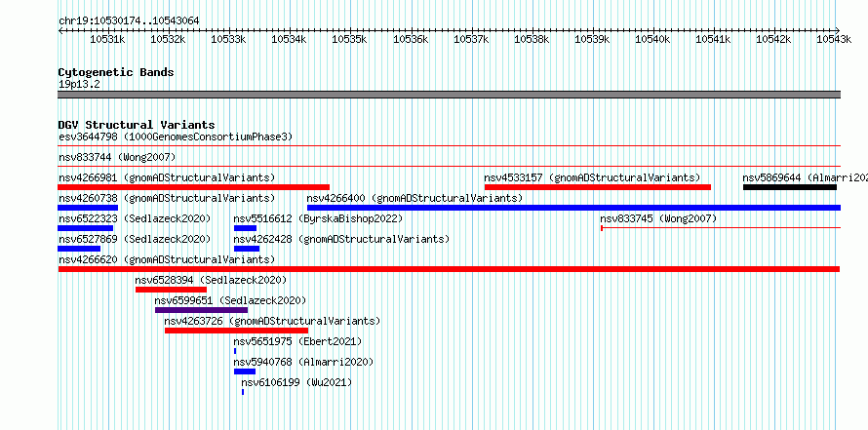Open the nsv4266981 gnomAD variant label
868x430 pixels.
[x=167, y=177]
